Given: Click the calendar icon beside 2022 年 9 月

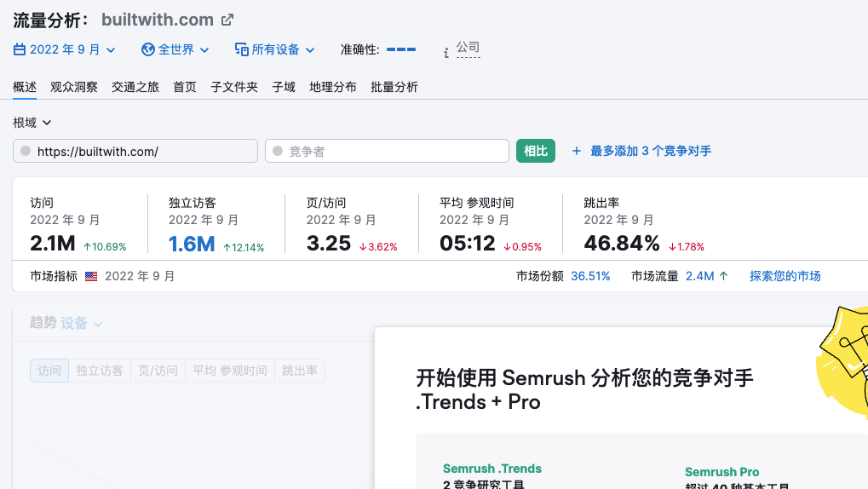Looking at the screenshot, I should pos(20,49).
